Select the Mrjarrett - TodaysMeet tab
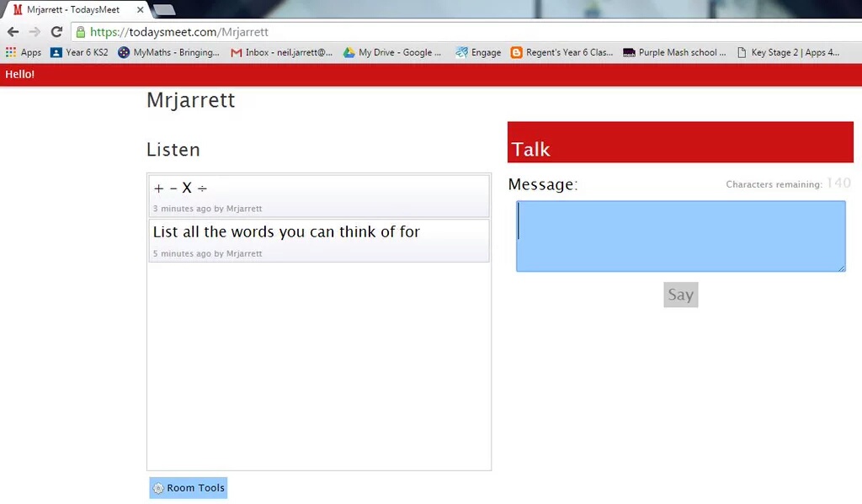This screenshot has width=862, height=504. (72, 10)
